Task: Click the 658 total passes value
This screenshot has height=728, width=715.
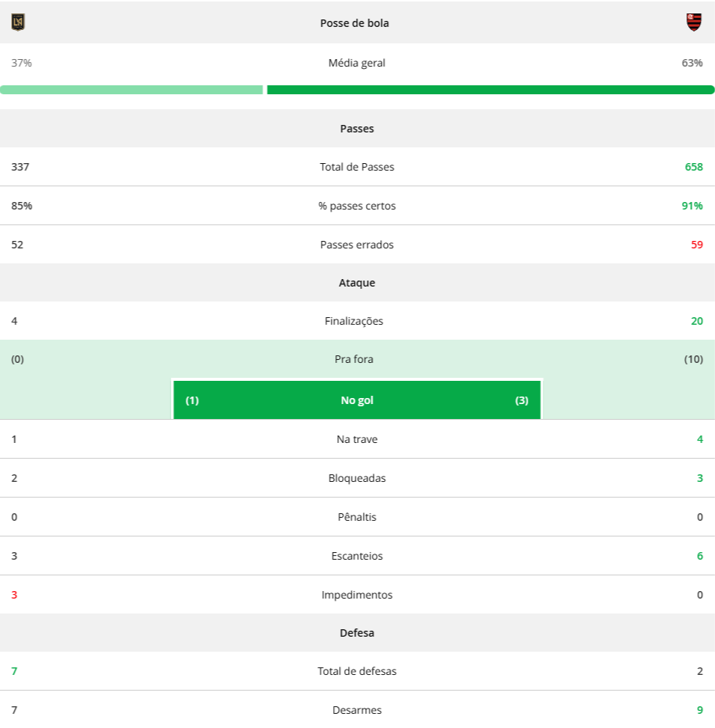Action: click(x=693, y=167)
